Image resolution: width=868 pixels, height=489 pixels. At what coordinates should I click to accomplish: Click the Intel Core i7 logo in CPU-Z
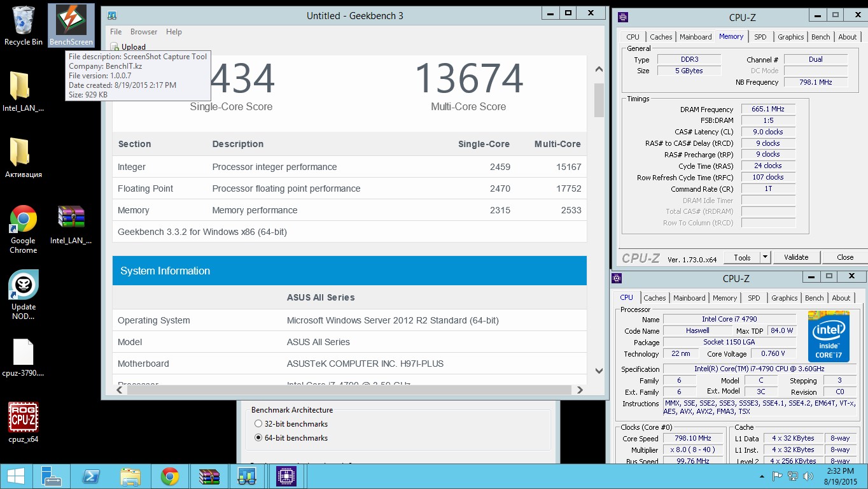[x=829, y=336]
